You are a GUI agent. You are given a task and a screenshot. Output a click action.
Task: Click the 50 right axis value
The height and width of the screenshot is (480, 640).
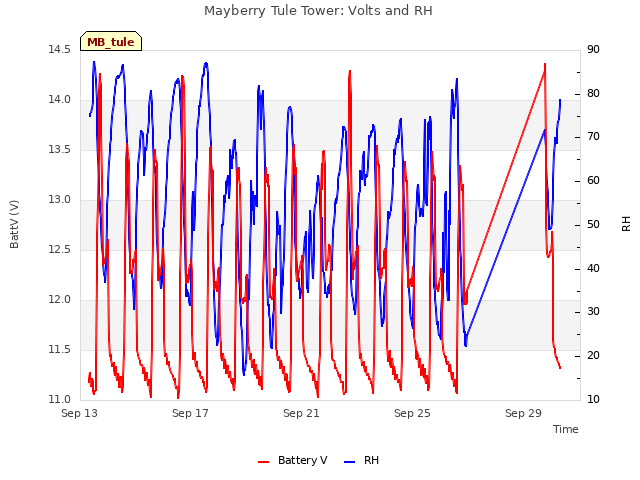click(593, 224)
